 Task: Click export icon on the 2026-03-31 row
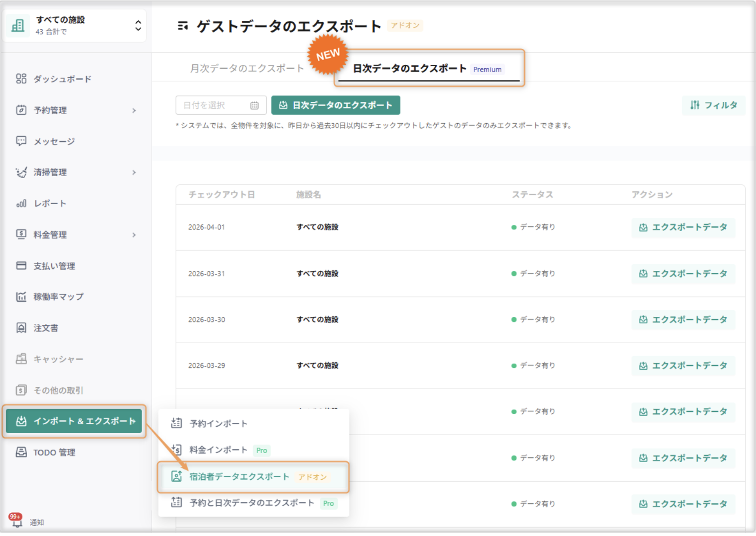click(643, 274)
